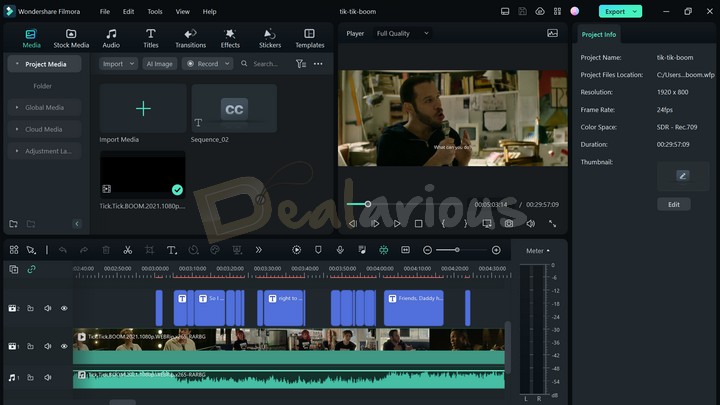Step back one frame in player
This screenshot has width=720, height=405.
tap(353, 224)
